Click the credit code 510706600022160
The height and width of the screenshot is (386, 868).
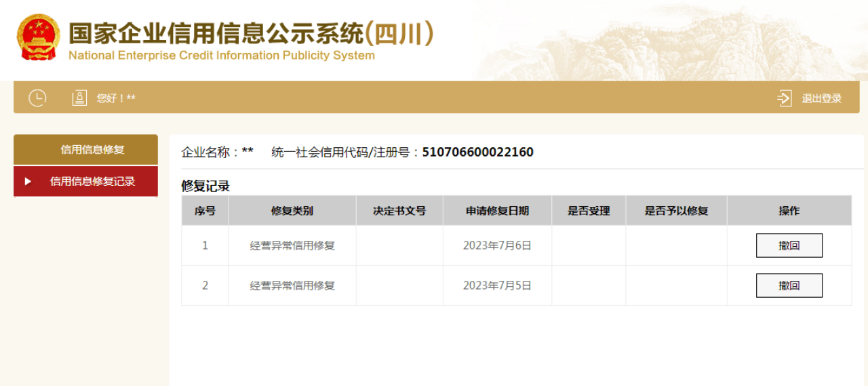point(477,152)
